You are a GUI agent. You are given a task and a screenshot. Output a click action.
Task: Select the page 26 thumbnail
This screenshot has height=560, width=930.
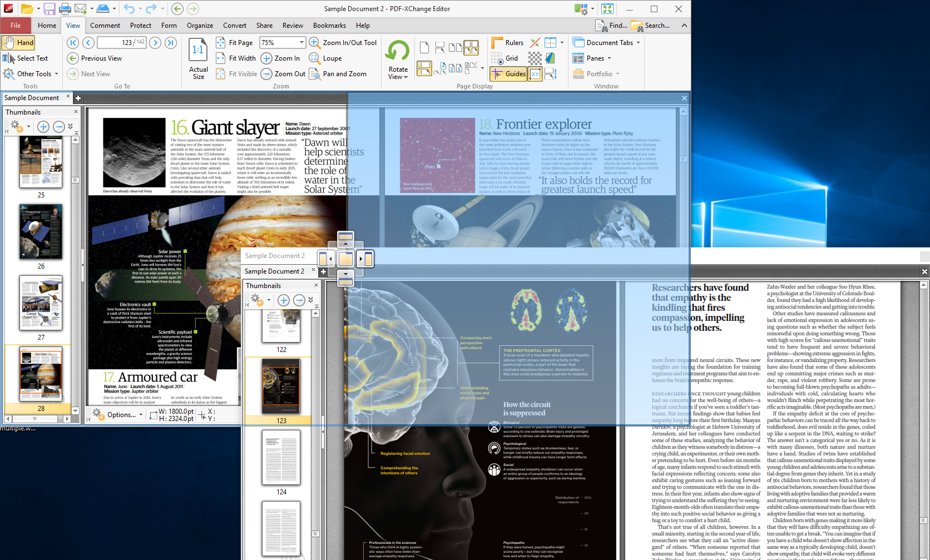[41, 231]
